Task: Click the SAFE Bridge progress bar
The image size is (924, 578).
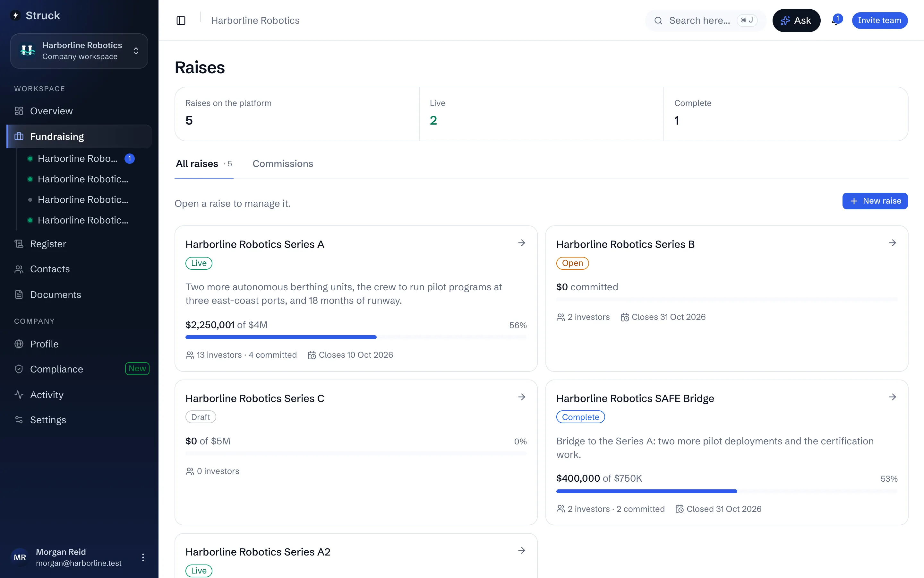Action: coord(727,491)
